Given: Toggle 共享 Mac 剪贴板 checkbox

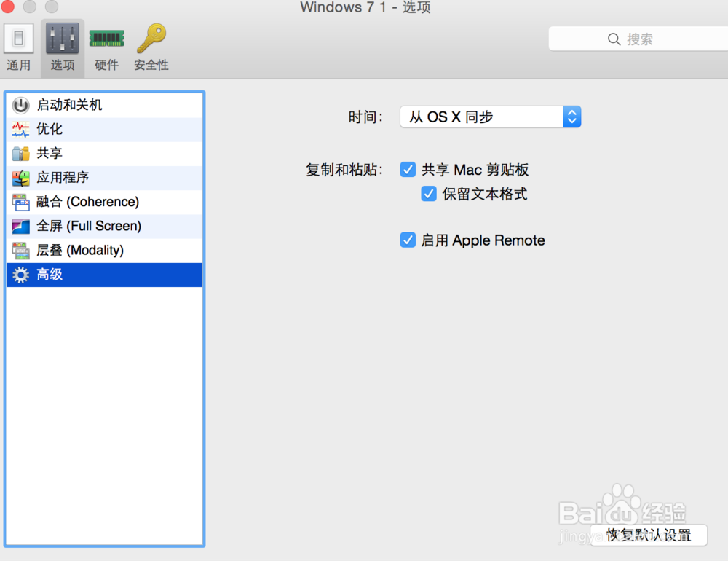Looking at the screenshot, I should (x=408, y=170).
